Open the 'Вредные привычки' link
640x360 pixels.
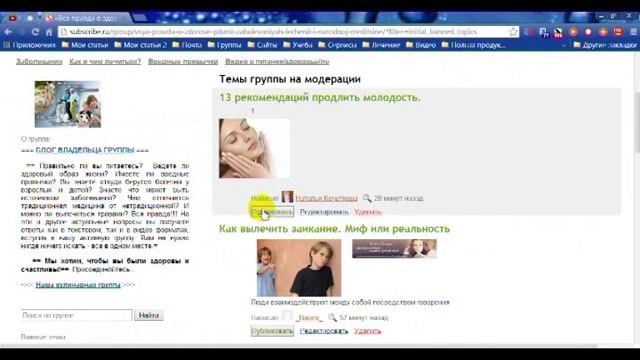(183, 62)
